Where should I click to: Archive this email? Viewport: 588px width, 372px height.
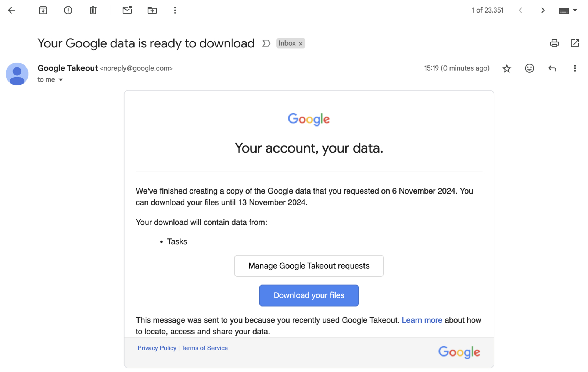43,10
